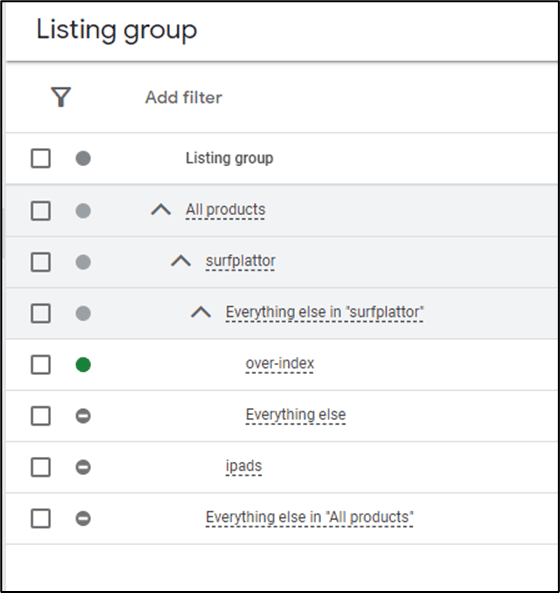Click the status dot in the header row
Image resolution: width=560 pixels, height=593 pixels.
click(x=83, y=158)
